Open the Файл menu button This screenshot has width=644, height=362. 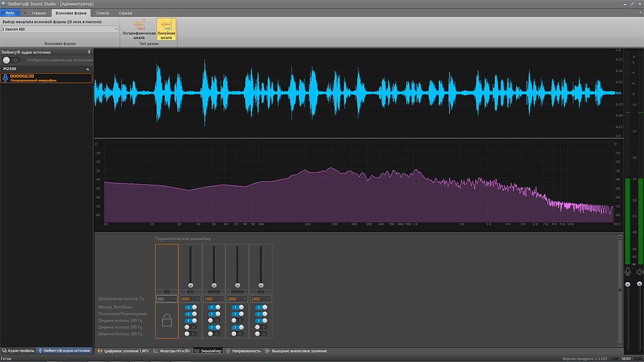pos(9,13)
